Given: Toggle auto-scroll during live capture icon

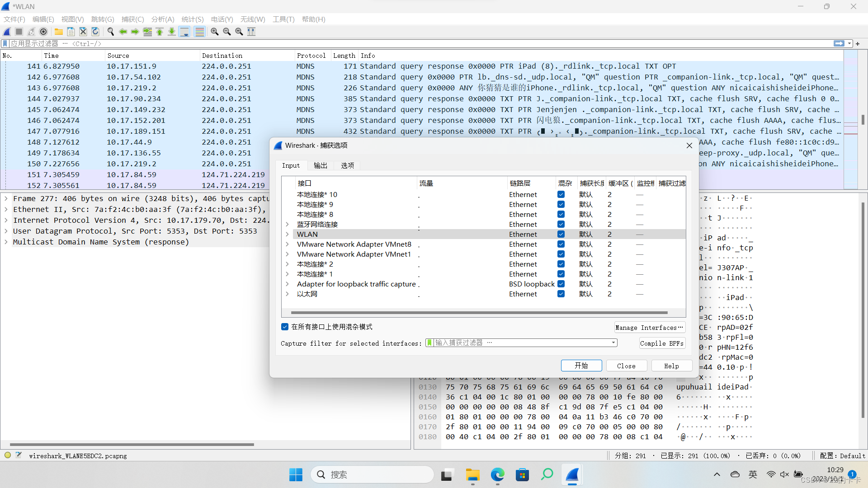Looking at the screenshot, I should point(184,32).
